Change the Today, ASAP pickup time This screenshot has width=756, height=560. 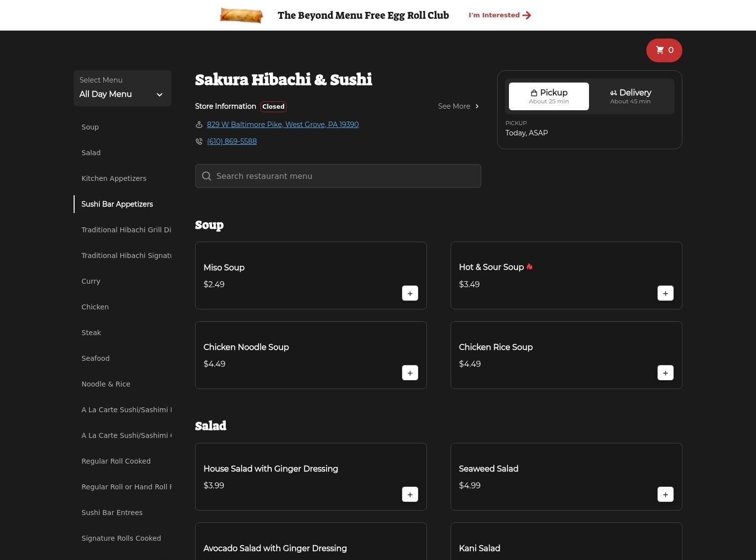[526, 133]
